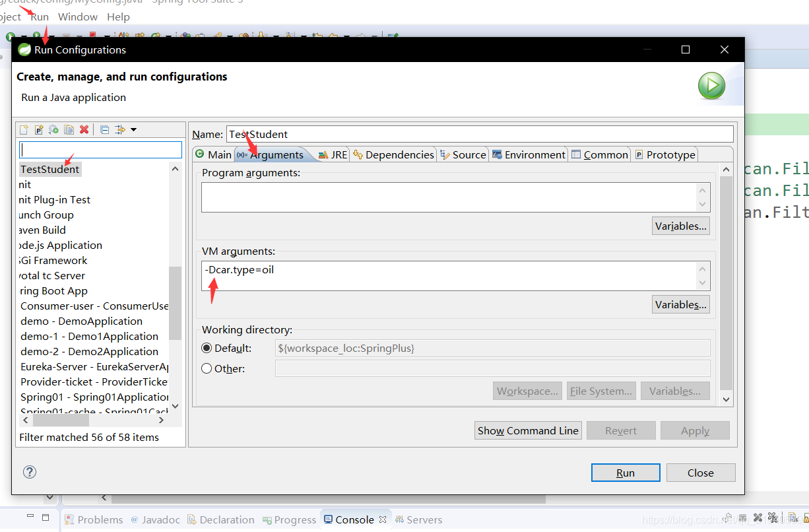Image resolution: width=809 pixels, height=532 pixels.
Task: Click the Spring leaf icon in title bar
Action: coord(24,50)
